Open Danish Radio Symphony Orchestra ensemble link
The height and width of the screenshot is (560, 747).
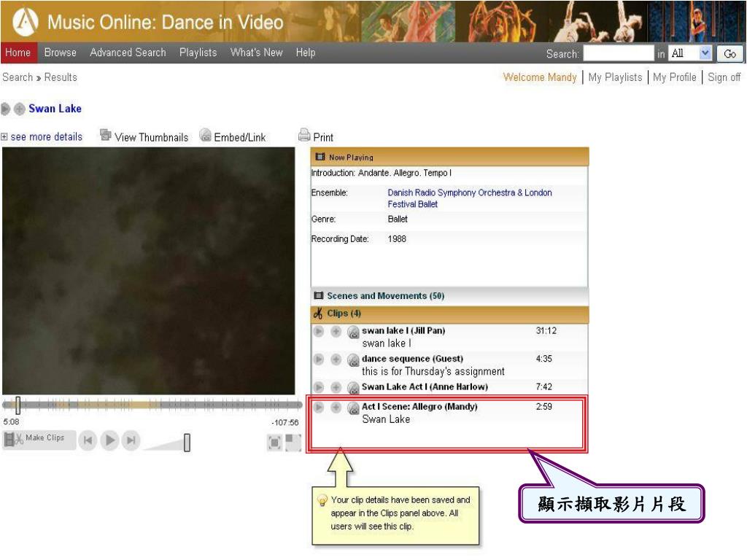[x=470, y=198]
